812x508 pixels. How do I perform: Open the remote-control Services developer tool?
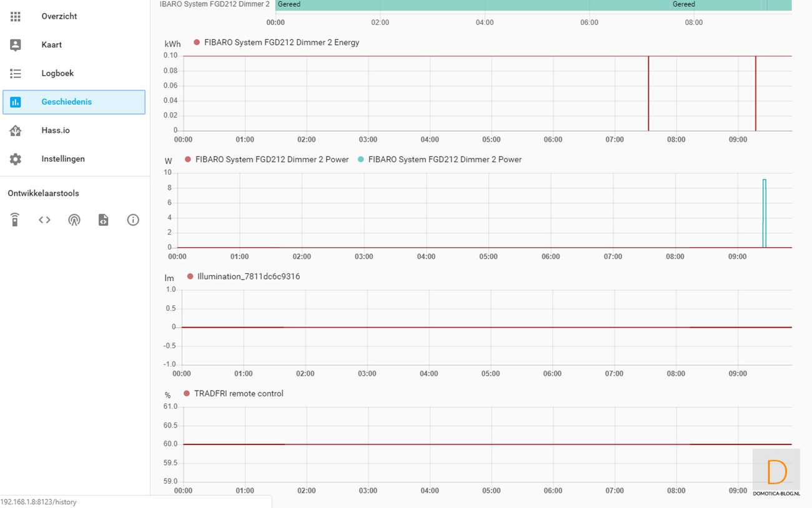15,220
